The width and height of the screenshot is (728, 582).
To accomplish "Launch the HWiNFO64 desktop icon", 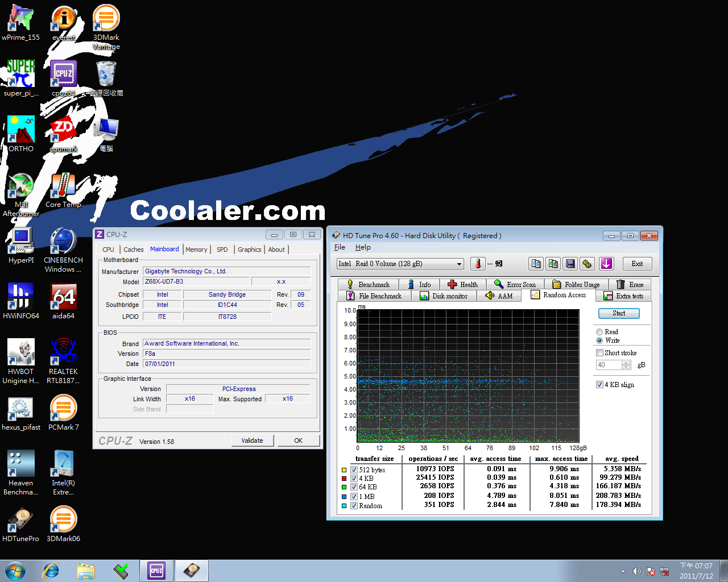I will (21, 301).
